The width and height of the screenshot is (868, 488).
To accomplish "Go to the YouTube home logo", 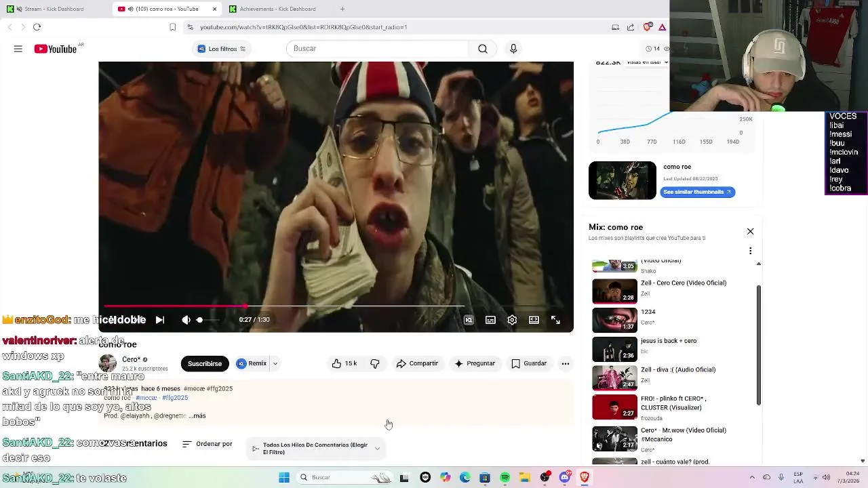I will (x=56, y=49).
